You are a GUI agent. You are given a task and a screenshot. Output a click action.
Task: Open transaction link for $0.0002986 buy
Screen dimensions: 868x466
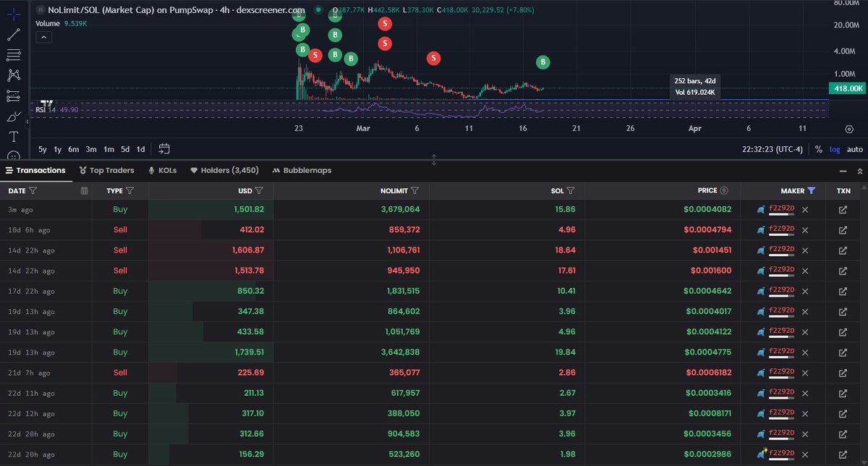[843, 454]
